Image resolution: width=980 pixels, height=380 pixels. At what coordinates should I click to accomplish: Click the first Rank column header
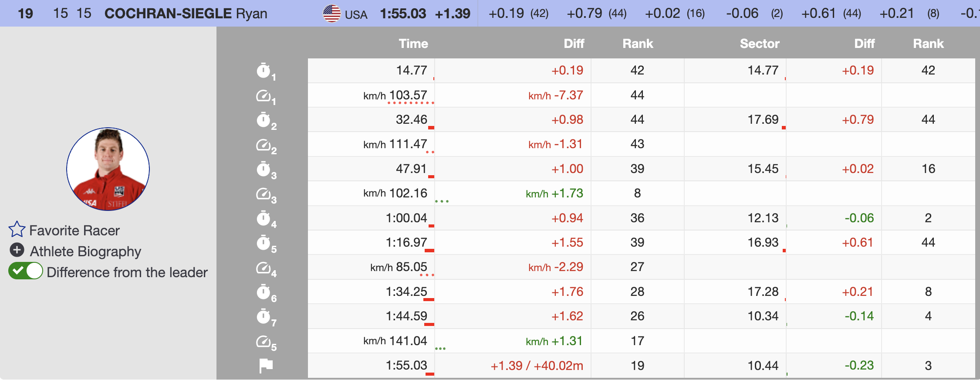tap(637, 44)
